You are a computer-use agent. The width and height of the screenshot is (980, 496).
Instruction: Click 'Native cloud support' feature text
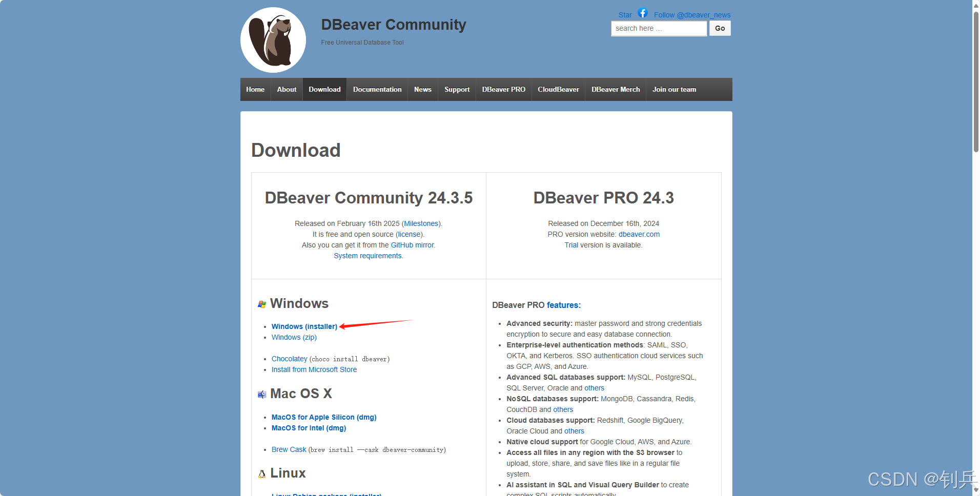pos(542,442)
